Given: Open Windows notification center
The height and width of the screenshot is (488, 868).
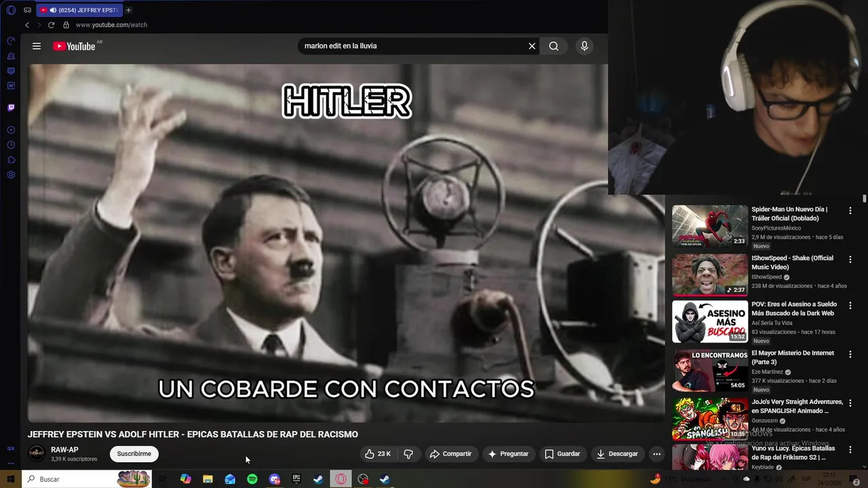Looking at the screenshot, I should pyautogui.click(x=856, y=479).
